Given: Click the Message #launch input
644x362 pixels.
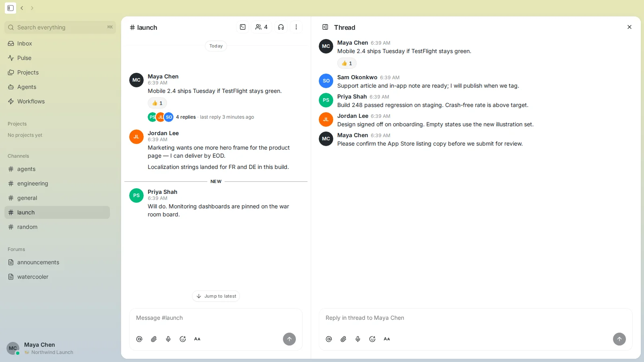Looking at the screenshot, I should pyautogui.click(x=216, y=318).
